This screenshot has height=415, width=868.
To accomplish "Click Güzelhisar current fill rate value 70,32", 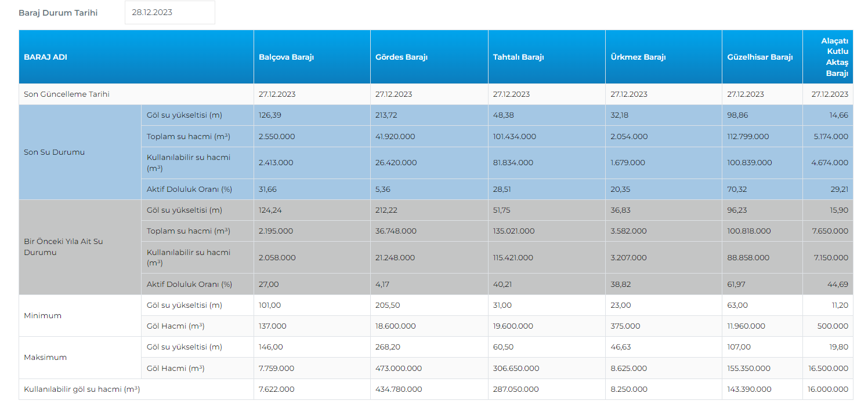I will (737, 190).
